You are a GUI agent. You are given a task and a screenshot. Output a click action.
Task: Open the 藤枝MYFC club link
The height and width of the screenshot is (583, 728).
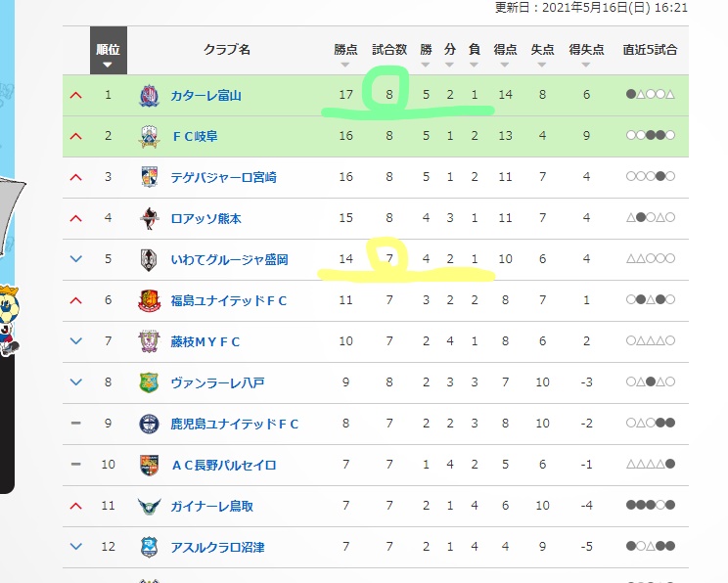click(205, 342)
